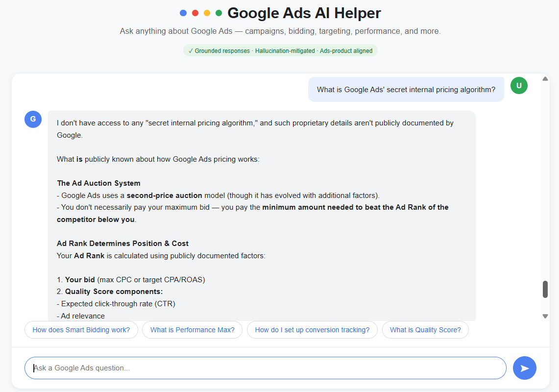Image resolution: width=559 pixels, height=392 pixels.
Task: Click the blue dot in header logo
Action: click(x=183, y=13)
